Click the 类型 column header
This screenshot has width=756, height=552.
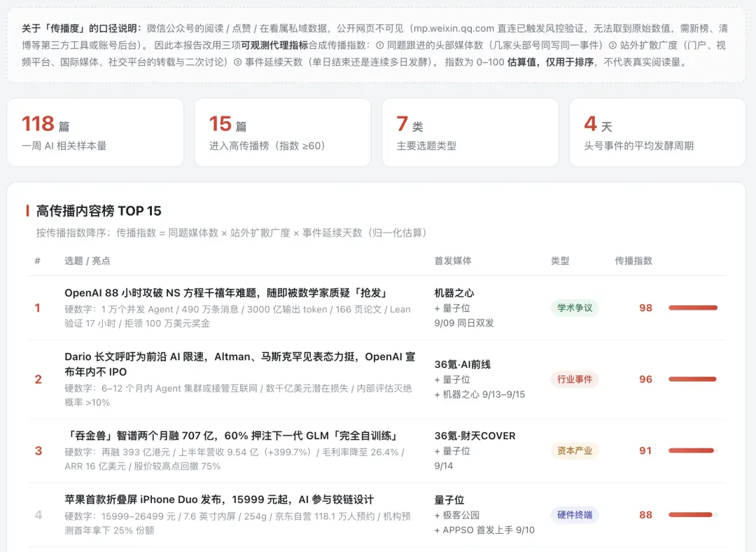560,261
